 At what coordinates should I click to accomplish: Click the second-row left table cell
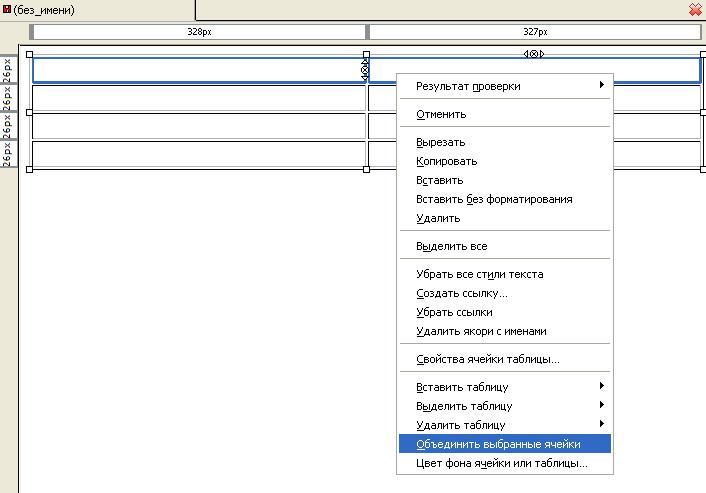pos(199,98)
